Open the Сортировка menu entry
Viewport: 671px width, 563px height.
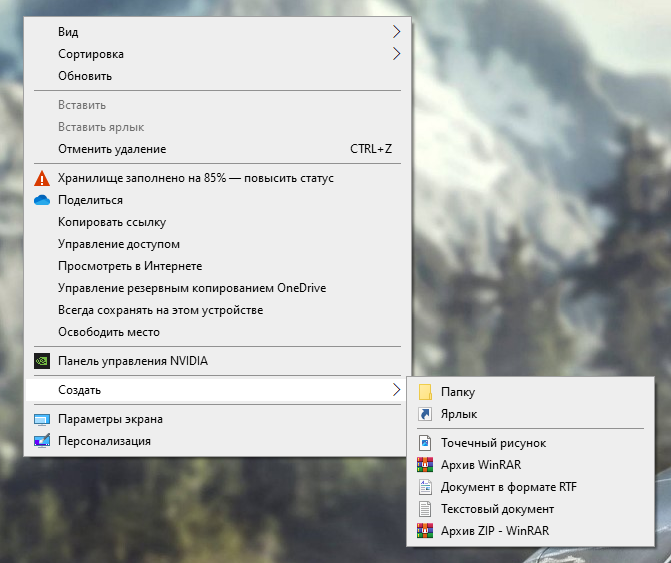[217, 54]
